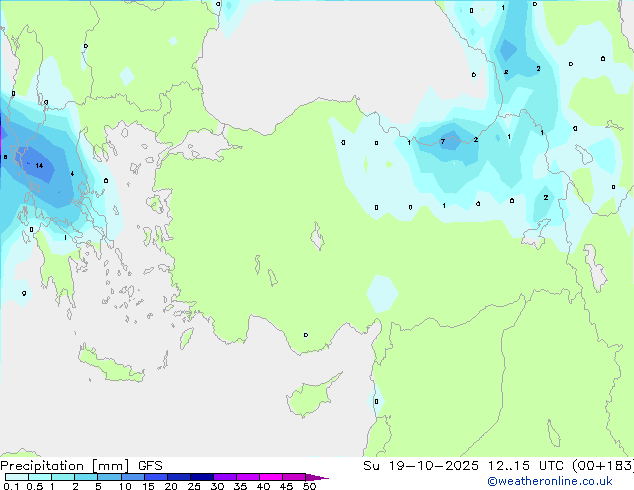Click the '0.1' legend tick label
634x490 pixels.
pos(11,486)
